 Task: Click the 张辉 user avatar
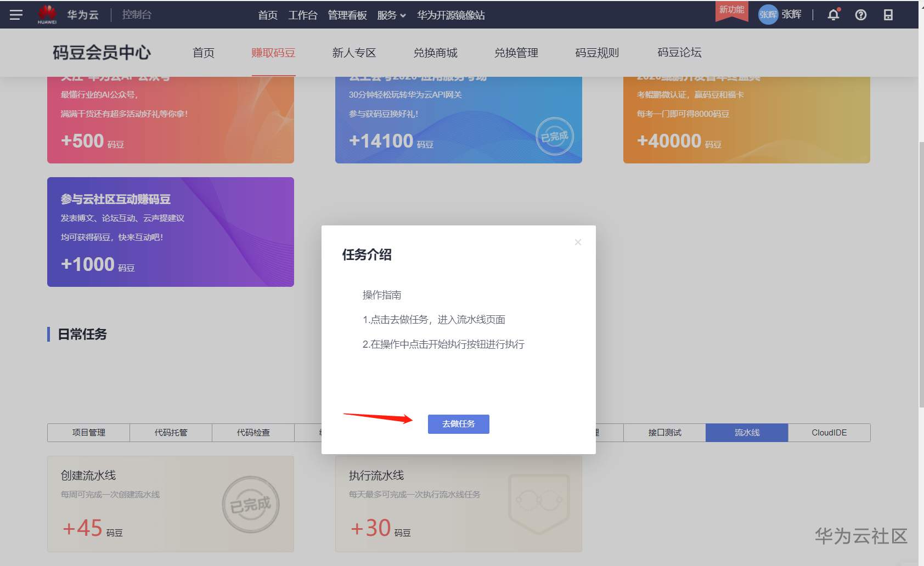click(768, 15)
